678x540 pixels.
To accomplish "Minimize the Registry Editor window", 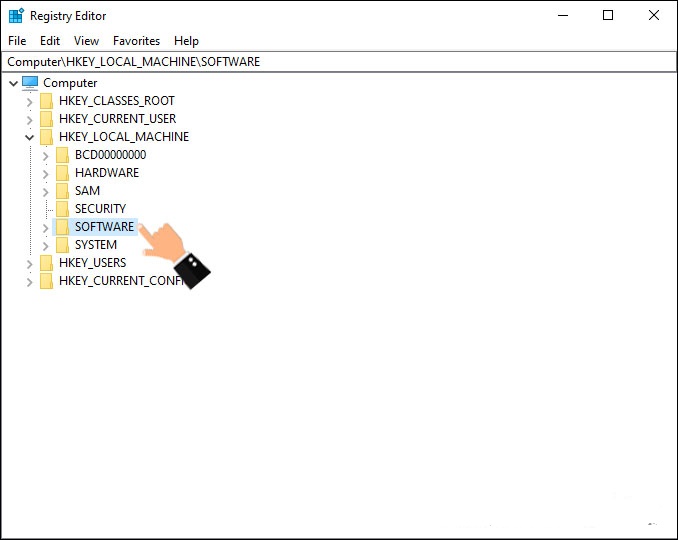I will coord(563,16).
